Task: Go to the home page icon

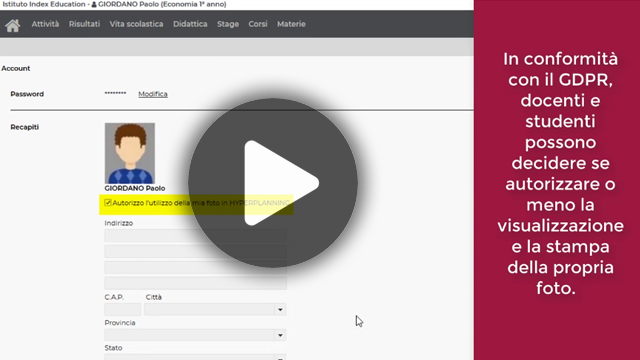Action: [x=13, y=25]
